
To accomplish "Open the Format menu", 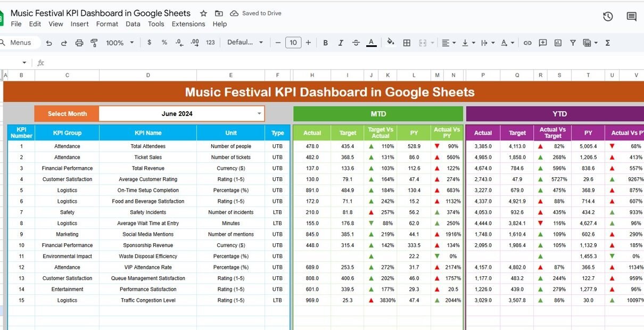I will point(107,24).
